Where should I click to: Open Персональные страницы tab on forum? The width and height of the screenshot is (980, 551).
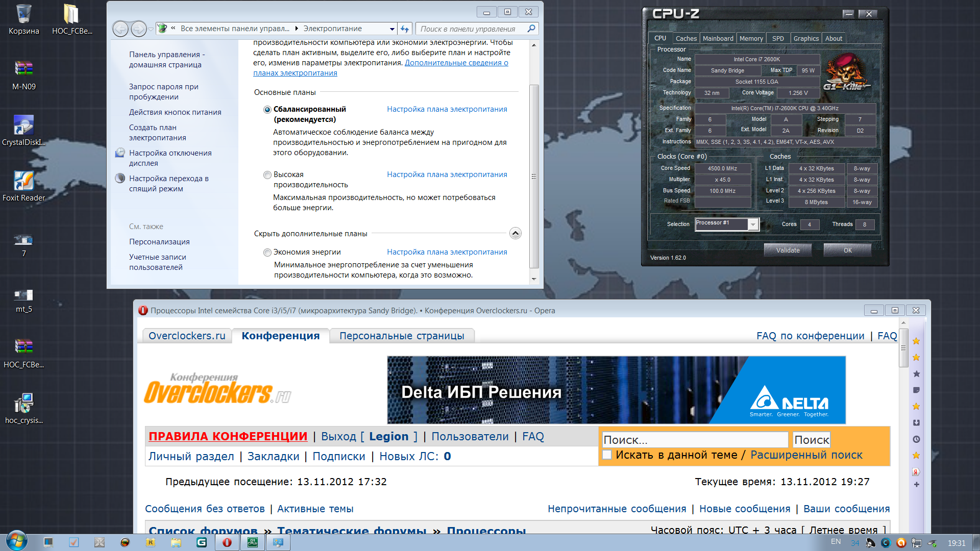[x=402, y=336]
